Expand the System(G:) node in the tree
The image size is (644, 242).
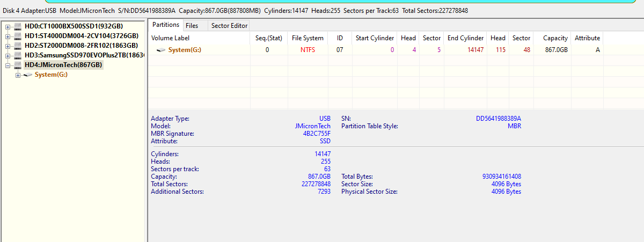click(x=18, y=75)
